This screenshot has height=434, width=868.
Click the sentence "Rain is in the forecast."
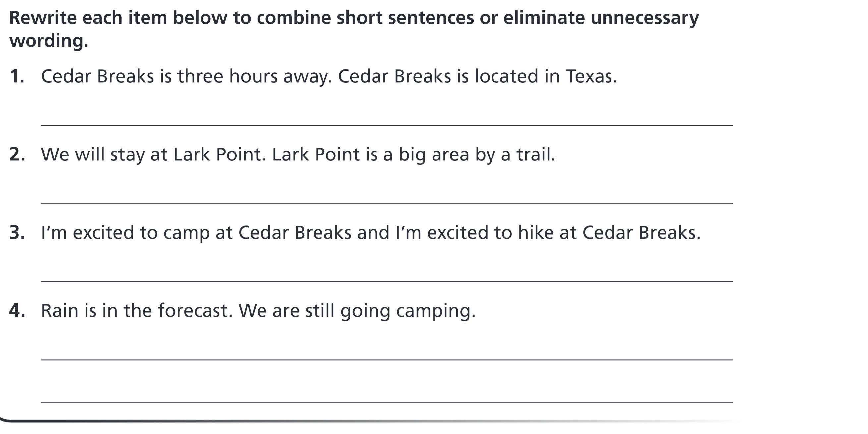(x=137, y=310)
